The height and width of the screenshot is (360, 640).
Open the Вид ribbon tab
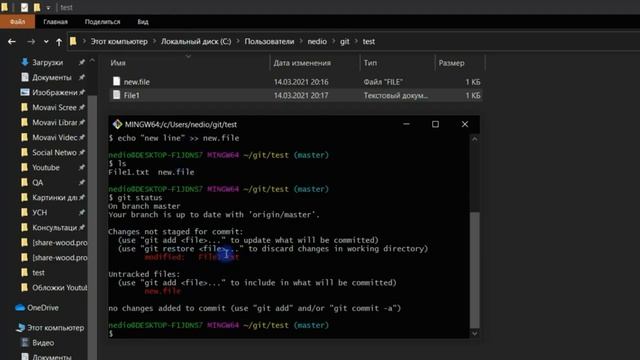[x=143, y=22]
